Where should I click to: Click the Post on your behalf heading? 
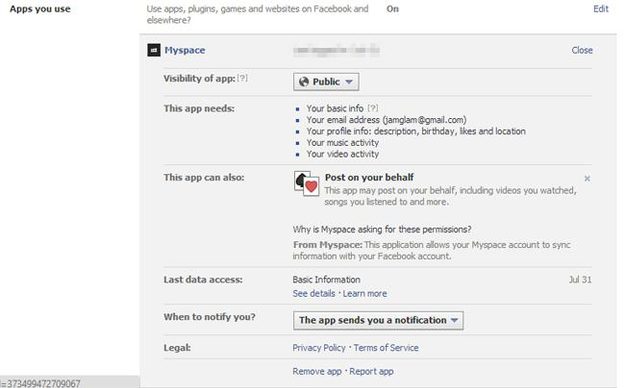[369, 177]
